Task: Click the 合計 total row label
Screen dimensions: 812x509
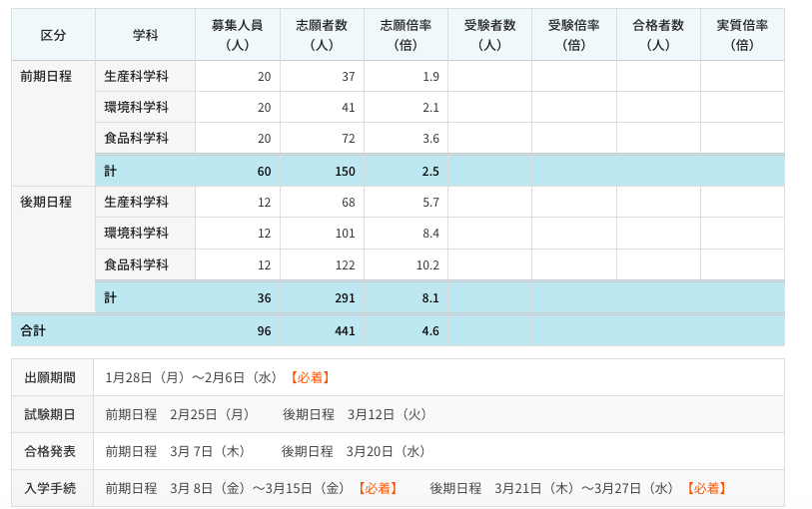Action: point(33,330)
